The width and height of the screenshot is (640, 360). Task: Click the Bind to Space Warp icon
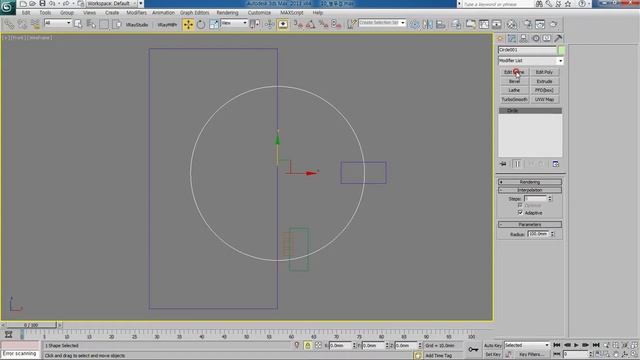(36, 24)
